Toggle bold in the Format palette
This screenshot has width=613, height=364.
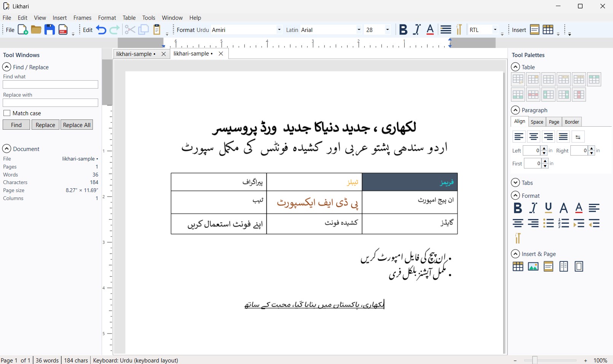pyautogui.click(x=517, y=208)
